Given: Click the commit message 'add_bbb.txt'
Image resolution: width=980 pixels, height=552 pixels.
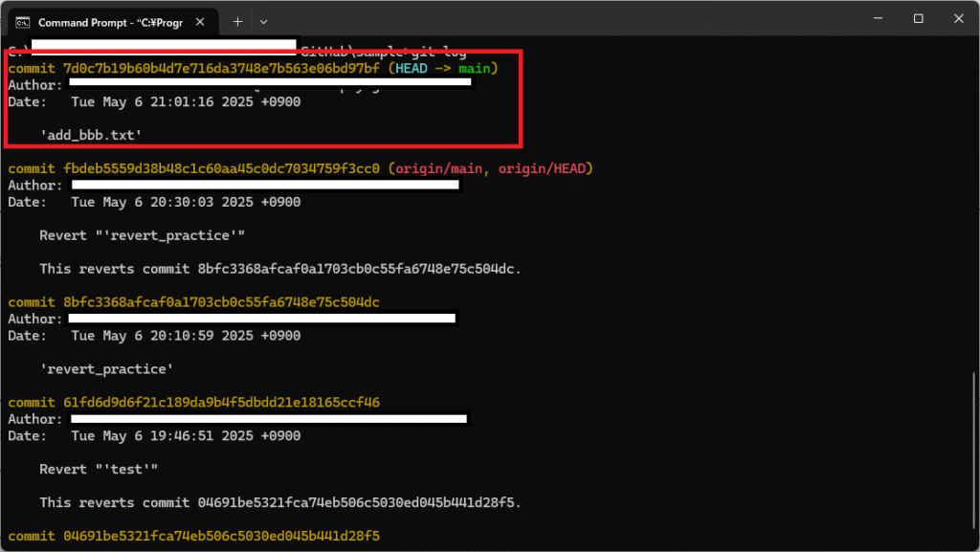Looking at the screenshot, I should [91, 135].
